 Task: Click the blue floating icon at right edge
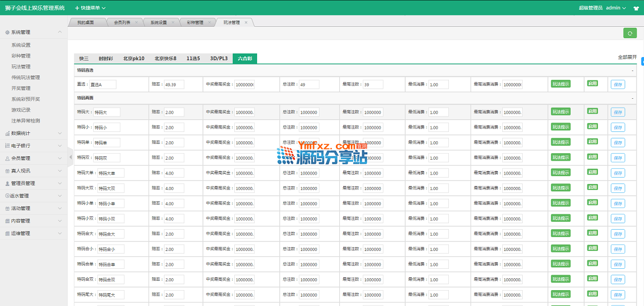click(642, 62)
